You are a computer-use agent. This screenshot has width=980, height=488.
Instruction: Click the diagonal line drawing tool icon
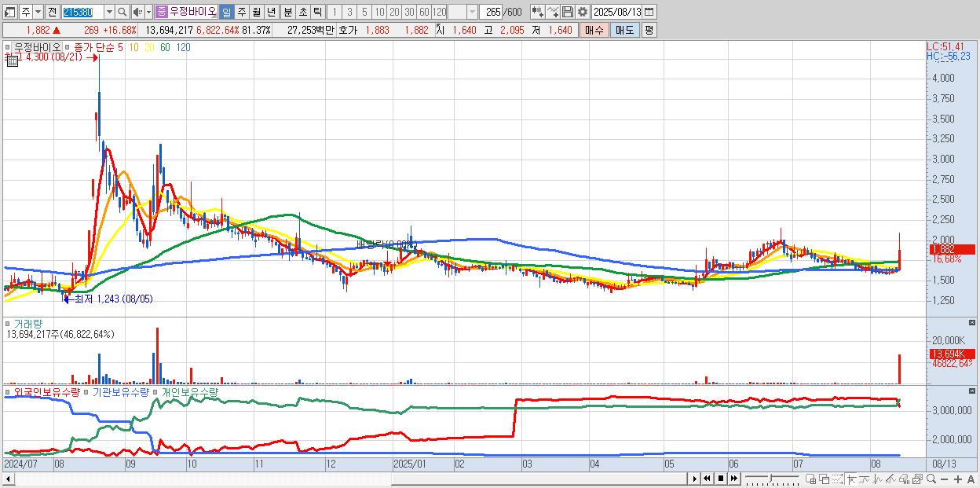pyautogui.click(x=890, y=479)
